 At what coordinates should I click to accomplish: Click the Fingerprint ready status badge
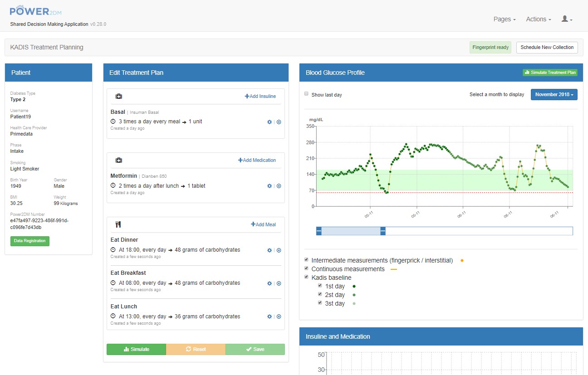490,47
